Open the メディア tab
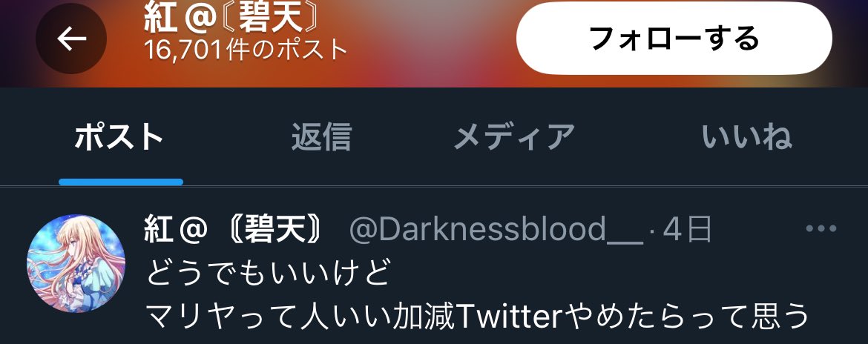The image size is (868, 344). [x=514, y=137]
